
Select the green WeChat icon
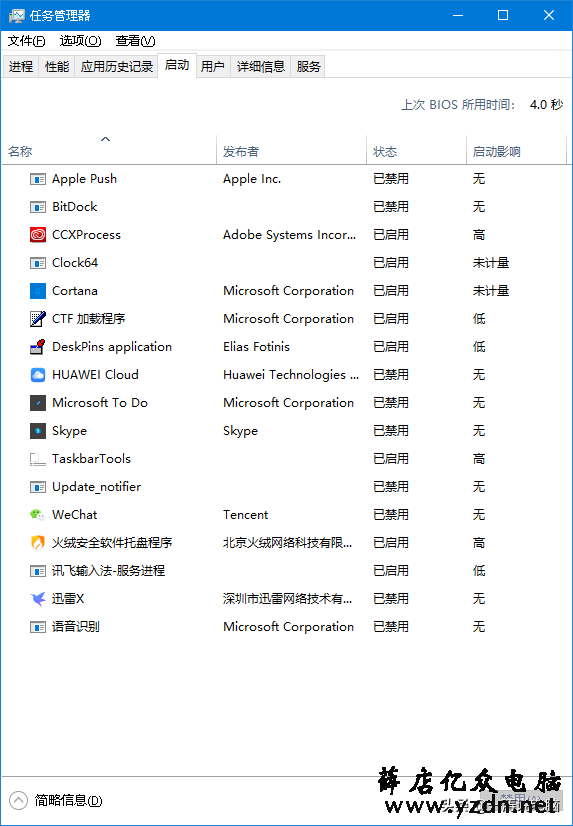click(x=37, y=515)
